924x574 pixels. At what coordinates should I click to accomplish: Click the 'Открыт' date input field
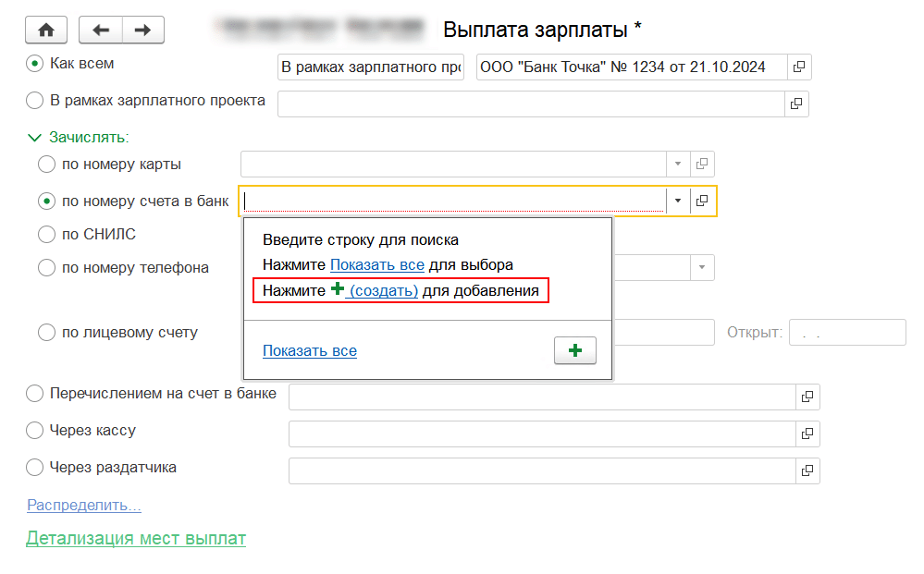tap(845, 333)
